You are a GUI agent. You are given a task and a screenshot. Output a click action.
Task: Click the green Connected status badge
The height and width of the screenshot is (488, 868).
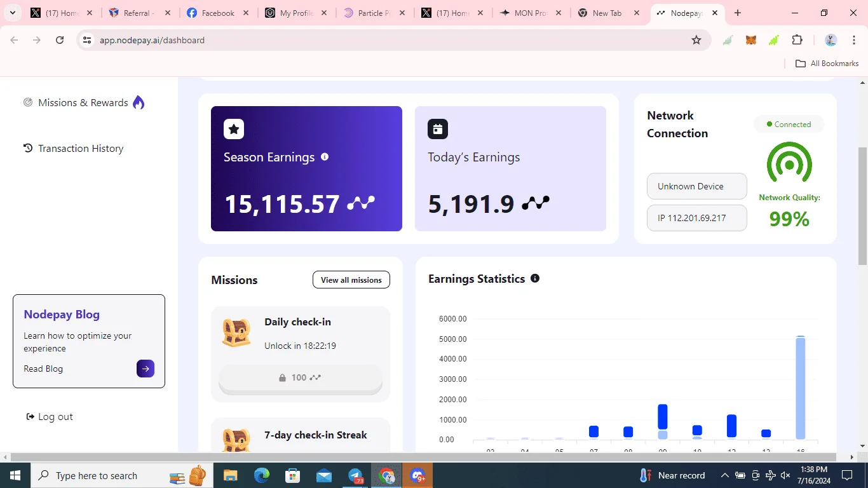[x=789, y=125]
